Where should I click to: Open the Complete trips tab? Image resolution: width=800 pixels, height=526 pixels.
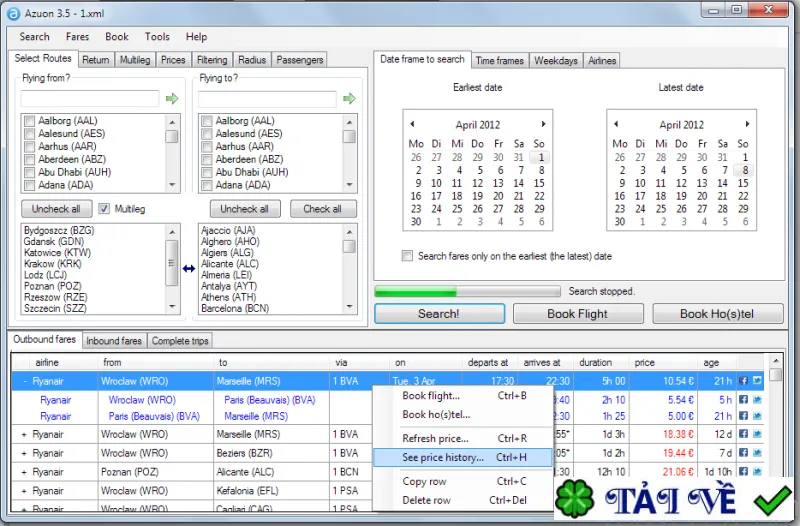180,341
